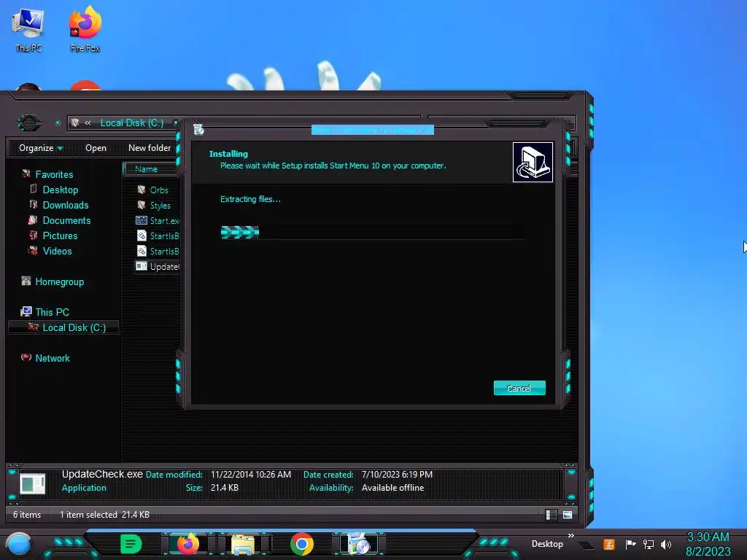Viewport: 747px width, 560px height.
Task: Open Downloads in the navigation pane
Action: (x=66, y=205)
